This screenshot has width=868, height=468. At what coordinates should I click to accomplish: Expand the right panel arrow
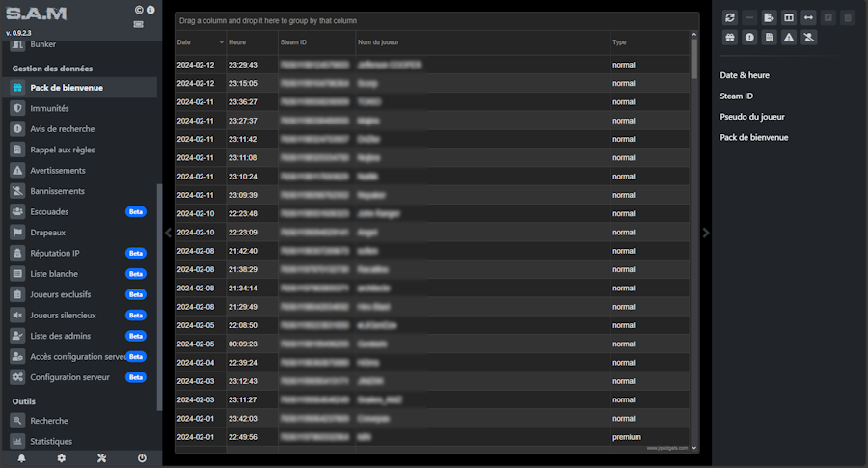tap(706, 233)
